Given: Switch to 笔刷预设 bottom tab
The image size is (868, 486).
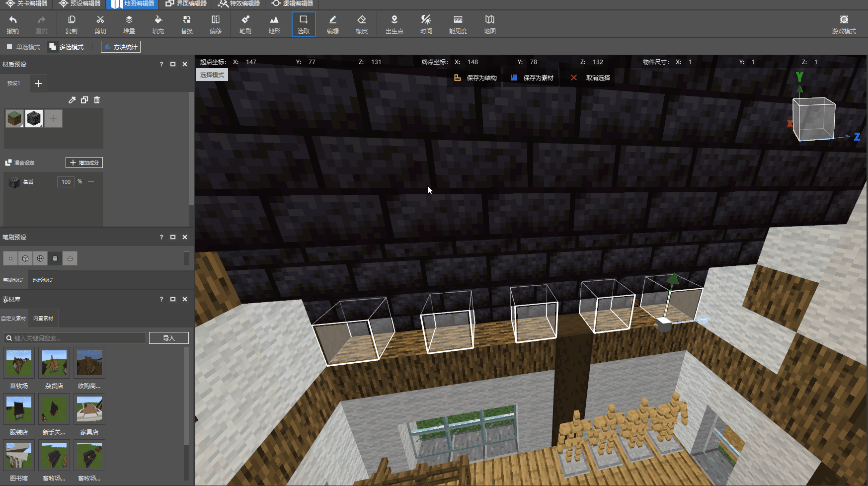Looking at the screenshot, I should pos(13,280).
